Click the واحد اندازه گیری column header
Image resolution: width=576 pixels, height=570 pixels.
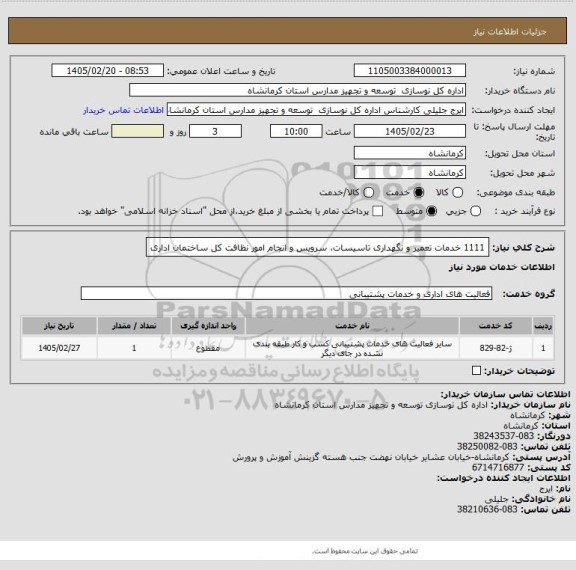point(208,326)
